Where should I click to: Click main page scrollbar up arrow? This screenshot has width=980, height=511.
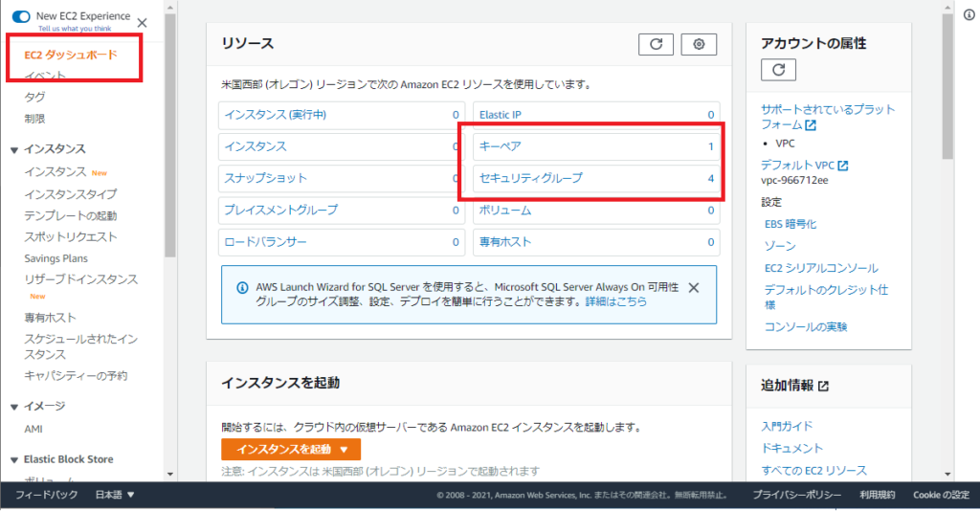pyautogui.click(x=947, y=8)
